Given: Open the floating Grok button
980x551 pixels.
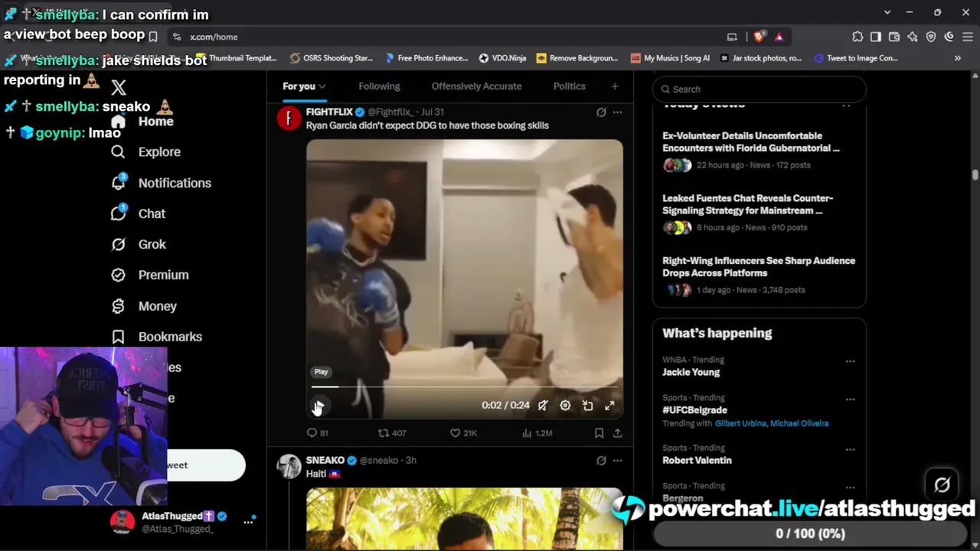Looking at the screenshot, I should 942,484.
